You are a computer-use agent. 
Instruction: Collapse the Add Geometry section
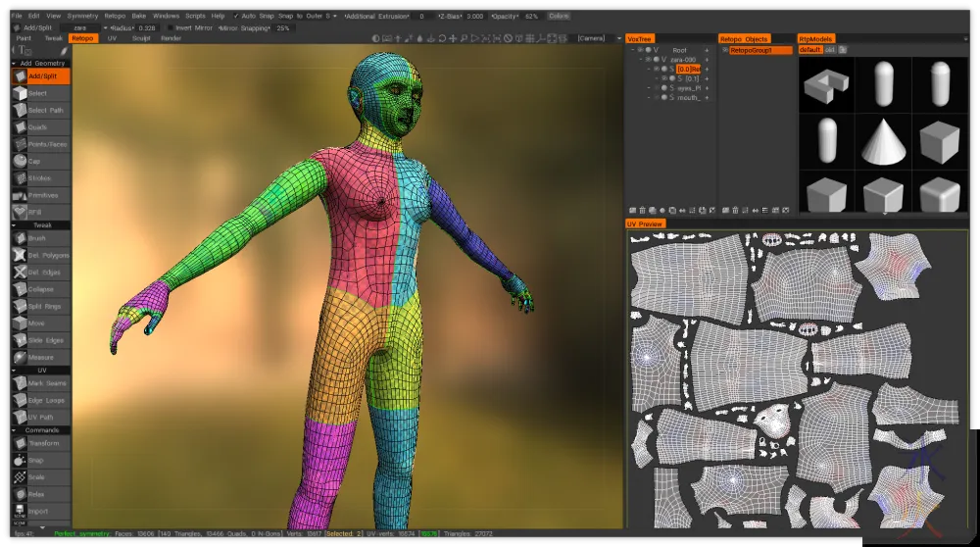(14, 63)
